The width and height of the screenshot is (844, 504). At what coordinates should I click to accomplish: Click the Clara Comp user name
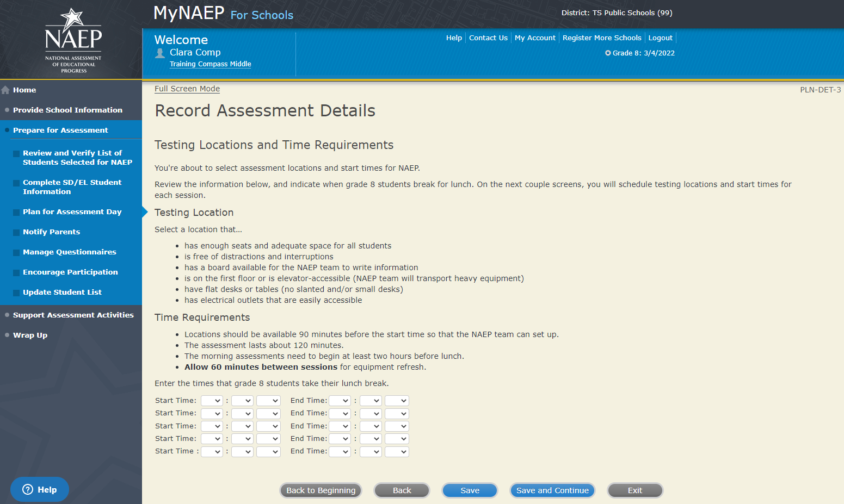[195, 52]
